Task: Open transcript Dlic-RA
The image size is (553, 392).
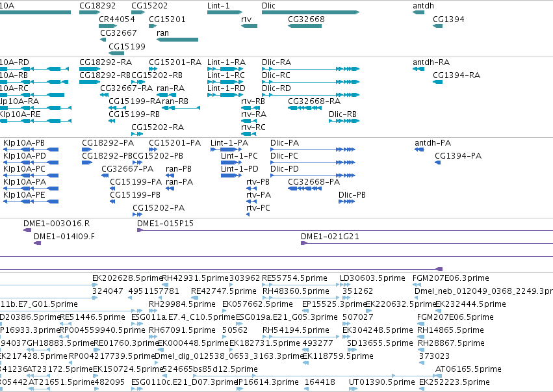Action: [277, 62]
